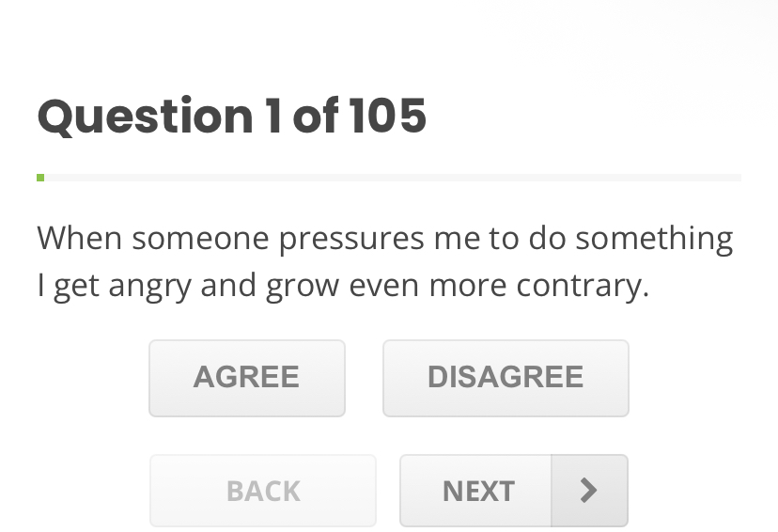Click the NEXT button label
778x532 pixels.
tap(478, 491)
